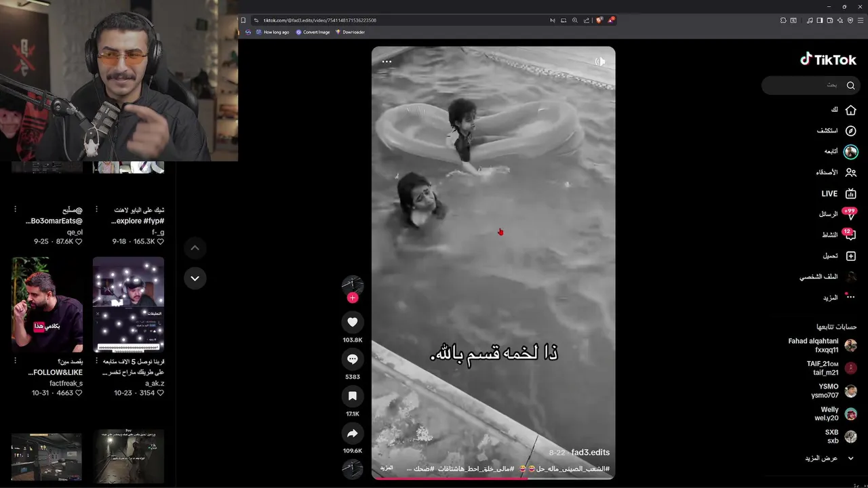Open options dots for the a_ak.z video

tap(96, 361)
